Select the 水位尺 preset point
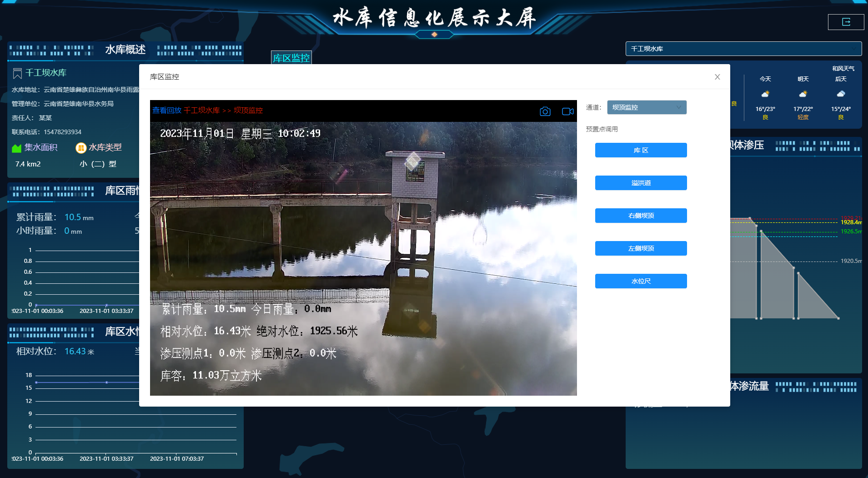Viewport: 868px width, 478px height. [641, 281]
